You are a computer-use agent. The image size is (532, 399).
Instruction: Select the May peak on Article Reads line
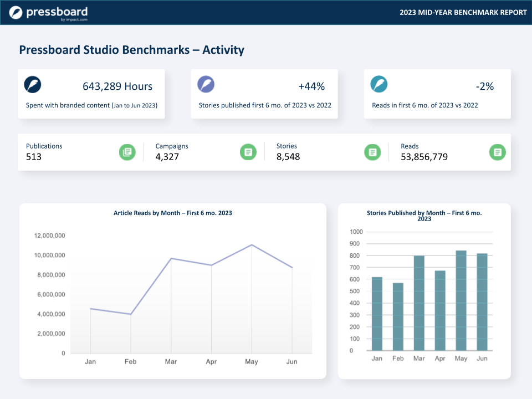click(251, 244)
